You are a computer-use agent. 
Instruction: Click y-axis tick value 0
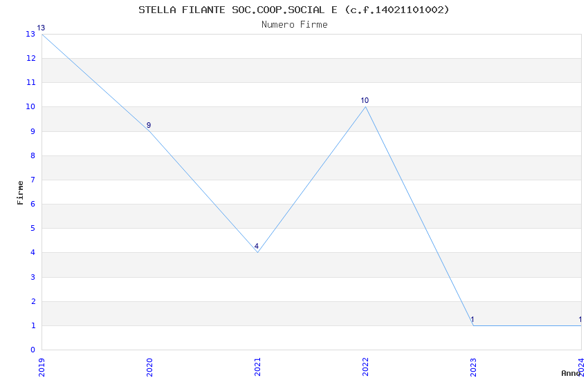click(x=33, y=350)
